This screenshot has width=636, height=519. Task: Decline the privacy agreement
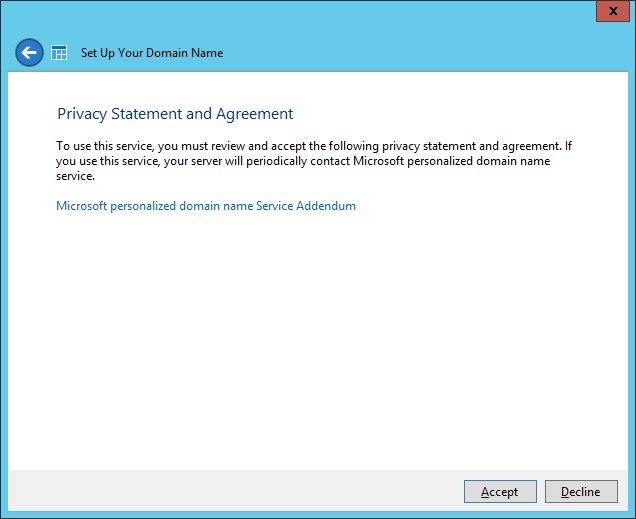(581, 491)
